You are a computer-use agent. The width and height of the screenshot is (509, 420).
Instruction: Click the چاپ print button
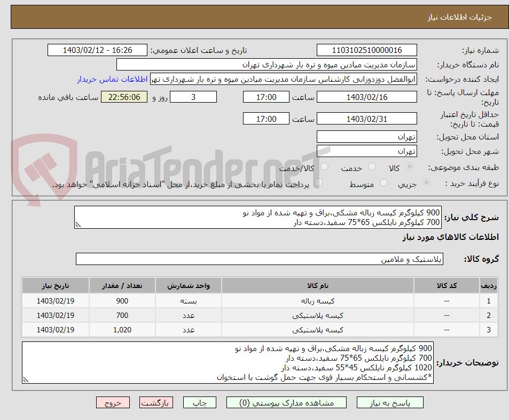[199, 402]
